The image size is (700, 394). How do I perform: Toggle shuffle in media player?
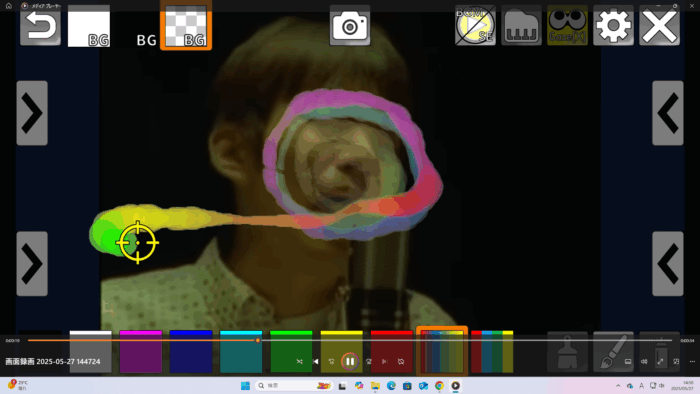[x=300, y=361]
